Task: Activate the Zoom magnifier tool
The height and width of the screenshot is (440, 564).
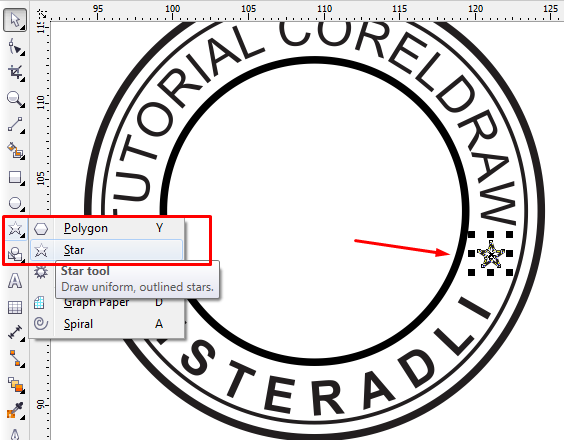Action: 15,99
